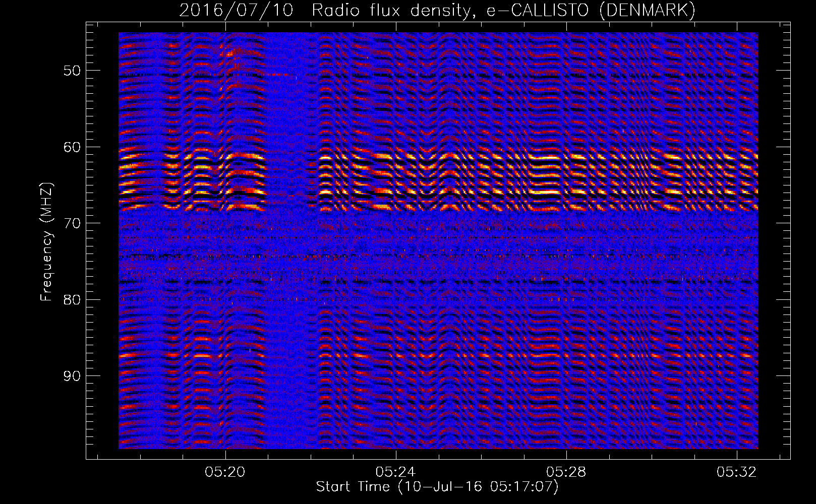Click the 90 frequency tick label
This screenshot has width=816, height=504.
tap(72, 376)
